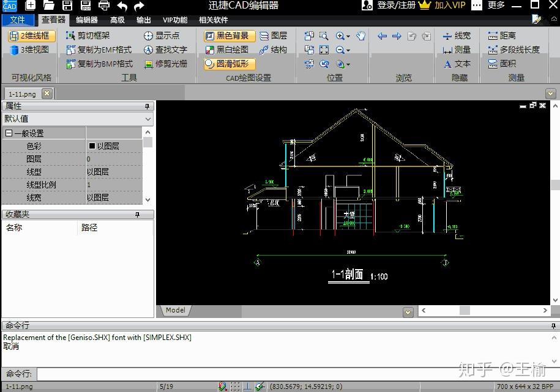Click the zoom in magnifier

click(x=340, y=35)
